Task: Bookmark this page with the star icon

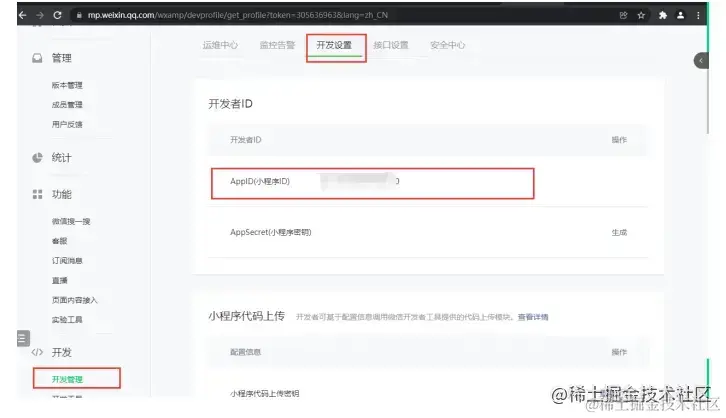Action: coord(641,15)
